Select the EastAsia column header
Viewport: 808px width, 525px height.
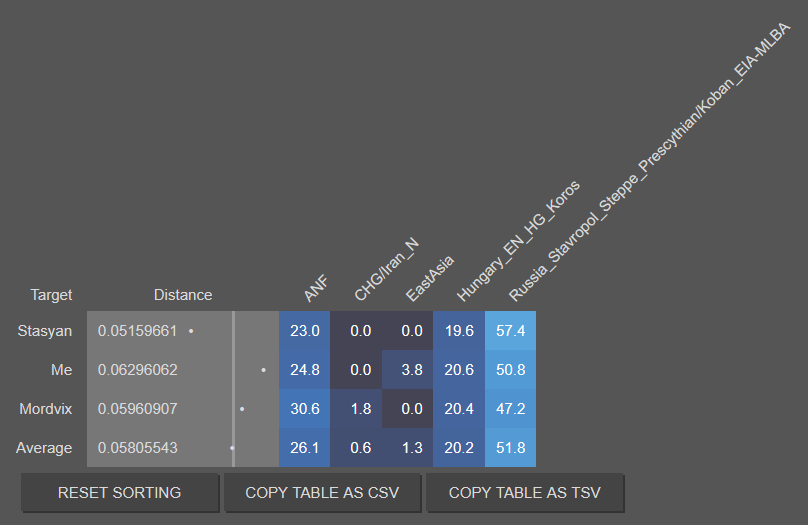click(x=429, y=278)
